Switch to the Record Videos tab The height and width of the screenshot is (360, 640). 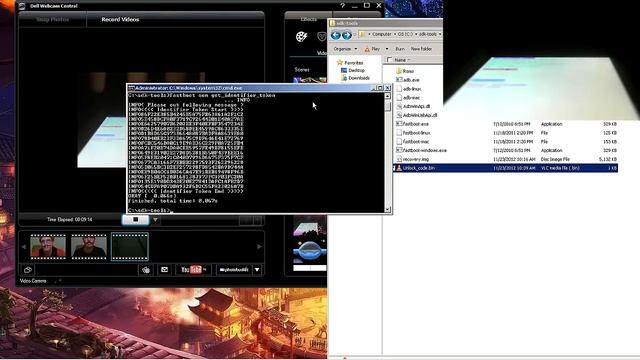click(x=120, y=19)
